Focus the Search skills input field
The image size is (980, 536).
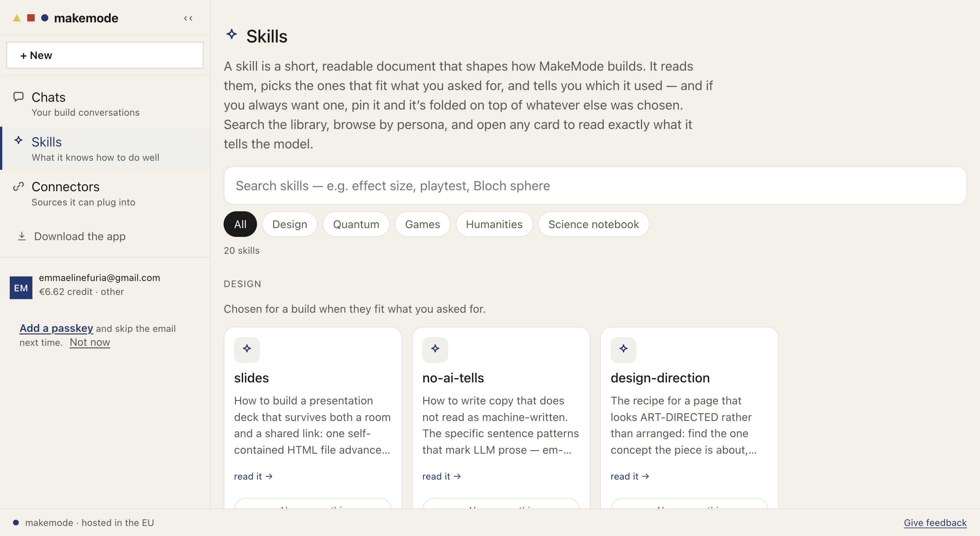(595, 186)
